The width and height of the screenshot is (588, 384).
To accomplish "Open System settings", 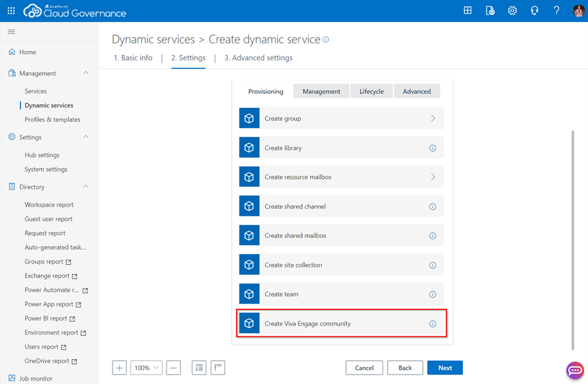I will 46,169.
